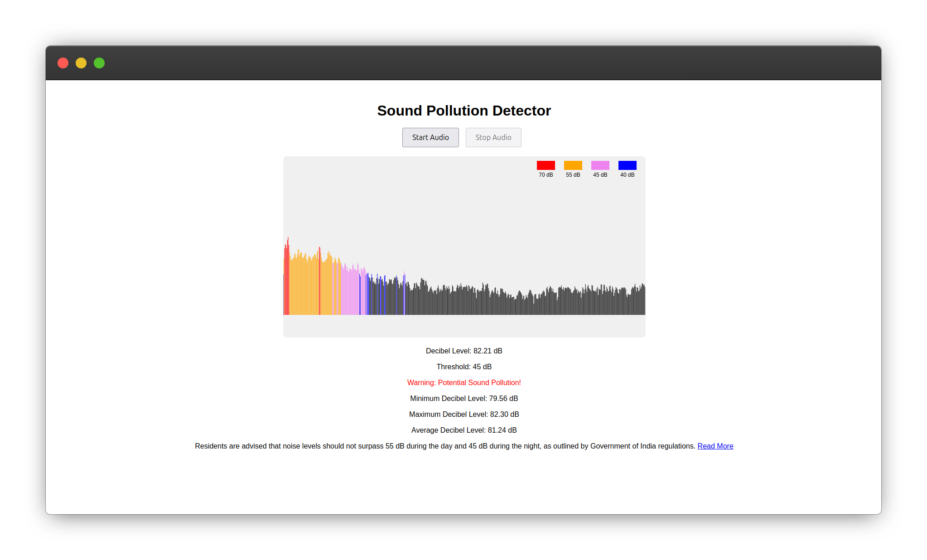The image size is (927, 560).
Task: Click the Threshold: 45 dB text
Action: [x=463, y=367]
